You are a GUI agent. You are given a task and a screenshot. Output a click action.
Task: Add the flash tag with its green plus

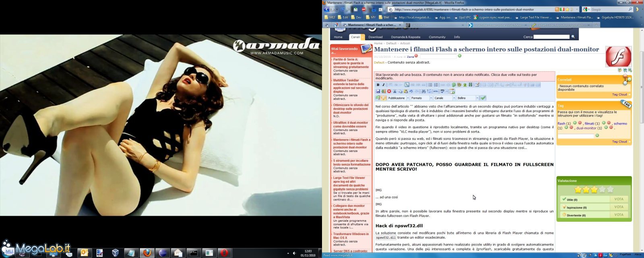pyautogui.click(x=575, y=123)
